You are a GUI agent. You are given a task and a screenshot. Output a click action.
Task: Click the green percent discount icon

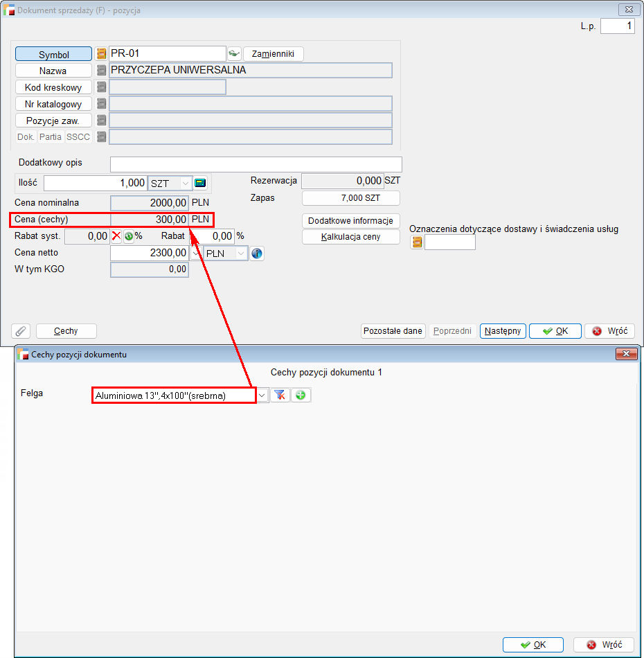pos(129,236)
